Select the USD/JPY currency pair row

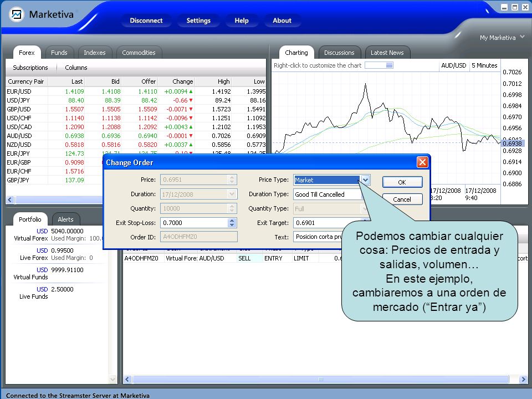[136, 100]
